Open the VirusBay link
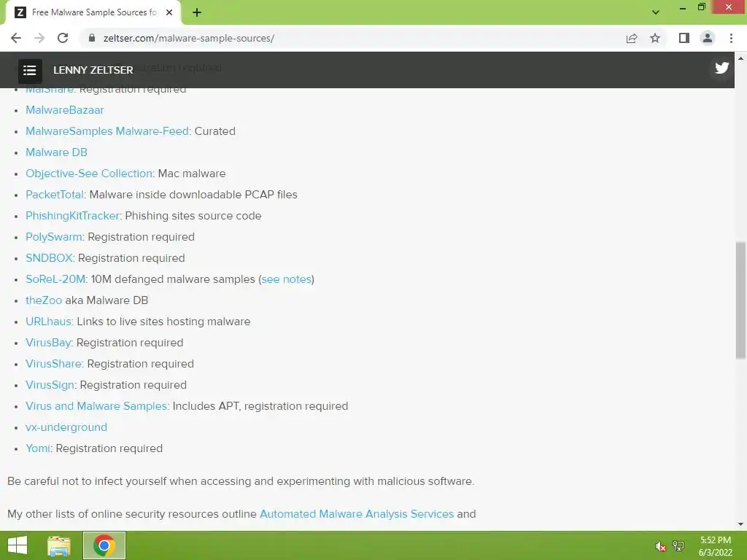747x560 pixels. (48, 343)
